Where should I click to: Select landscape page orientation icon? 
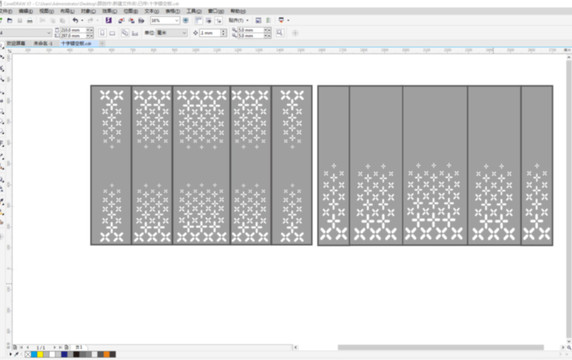pyautogui.click(x=112, y=33)
